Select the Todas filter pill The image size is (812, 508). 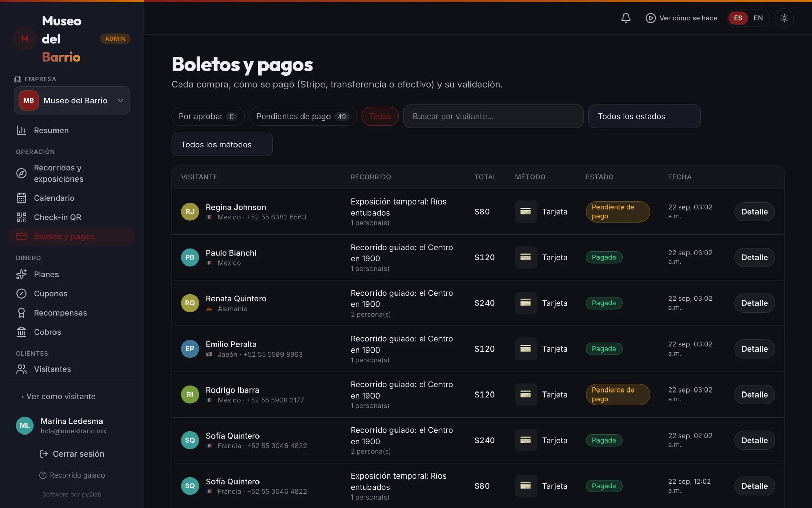380,117
